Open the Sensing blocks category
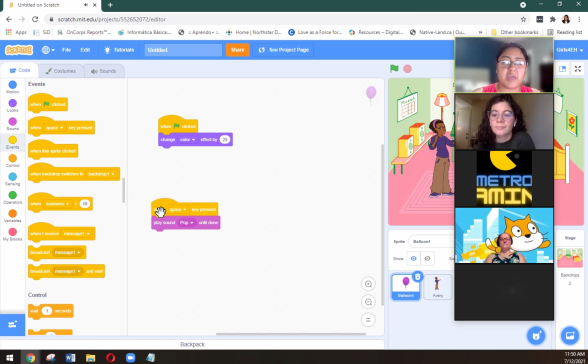 tap(12, 179)
